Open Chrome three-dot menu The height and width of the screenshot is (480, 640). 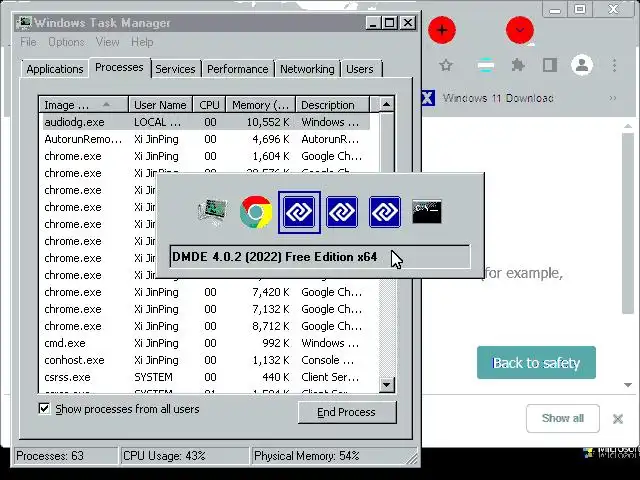(x=614, y=65)
